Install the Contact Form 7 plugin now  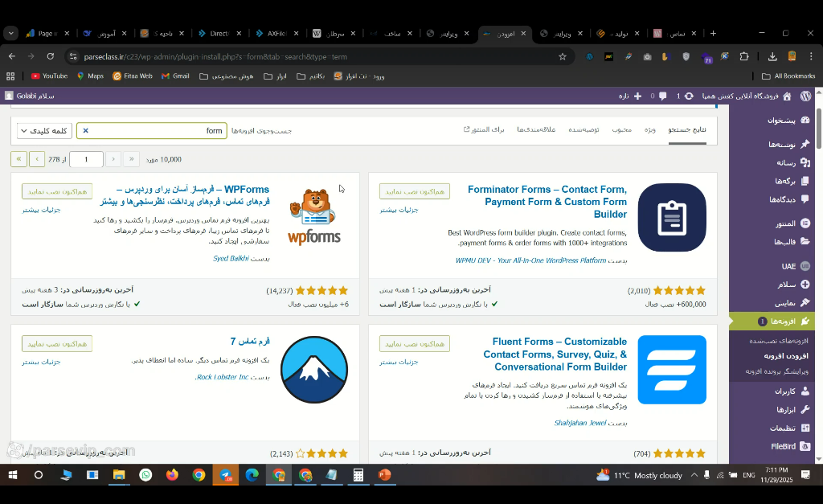(x=57, y=344)
